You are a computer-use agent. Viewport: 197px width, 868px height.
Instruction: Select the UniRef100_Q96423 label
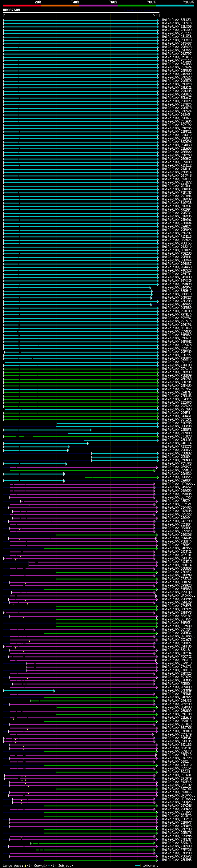tap(176, 47)
